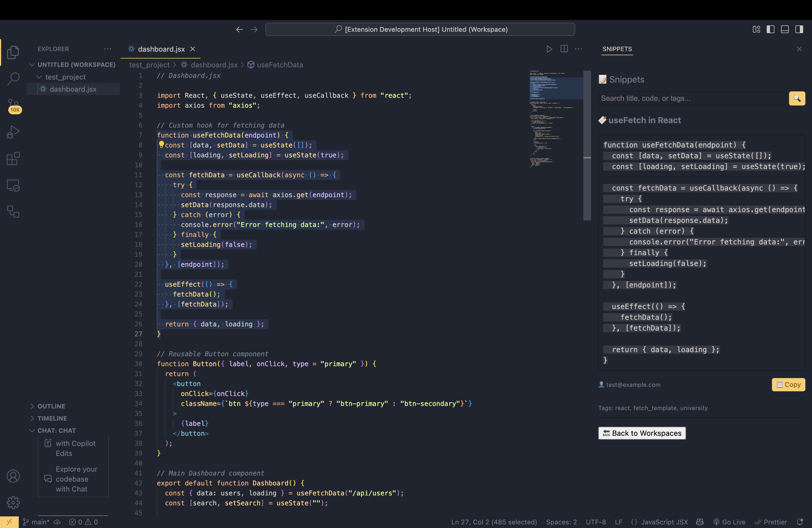Screen dimensions: 812x528
Task: Click the Copy snippet button
Action: point(788,385)
